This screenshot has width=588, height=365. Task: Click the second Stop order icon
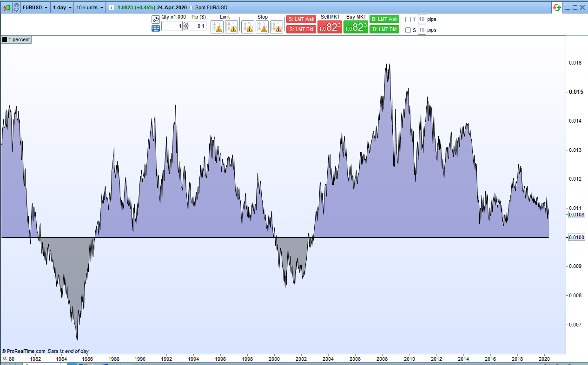point(262,27)
